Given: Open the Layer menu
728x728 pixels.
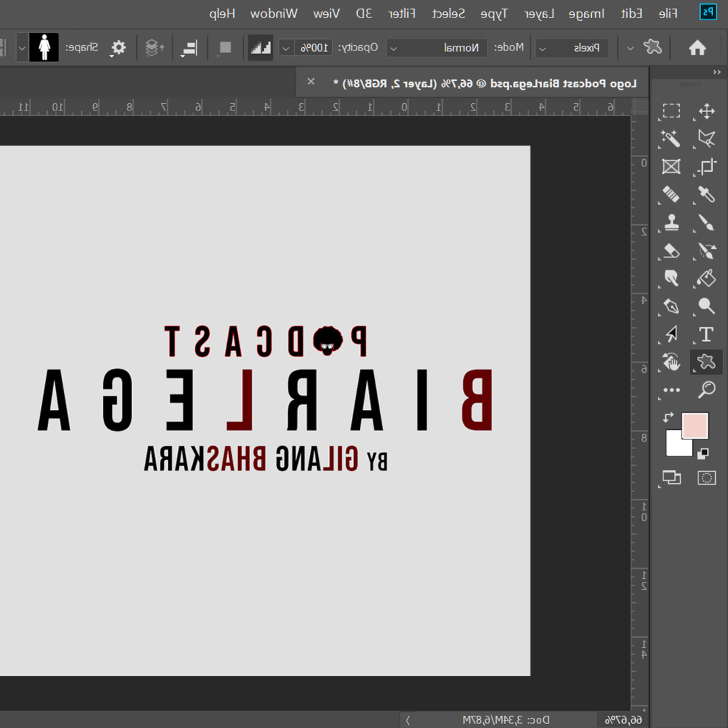Looking at the screenshot, I should 539,14.
